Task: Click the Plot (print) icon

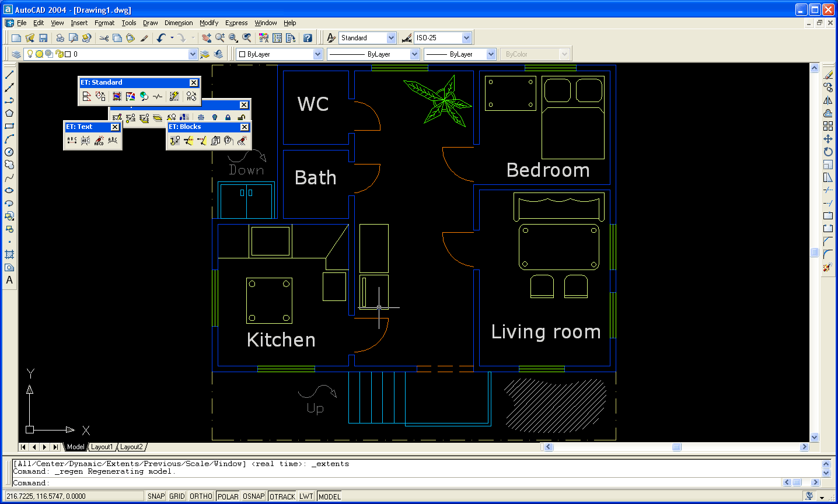Action: point(60,38)
